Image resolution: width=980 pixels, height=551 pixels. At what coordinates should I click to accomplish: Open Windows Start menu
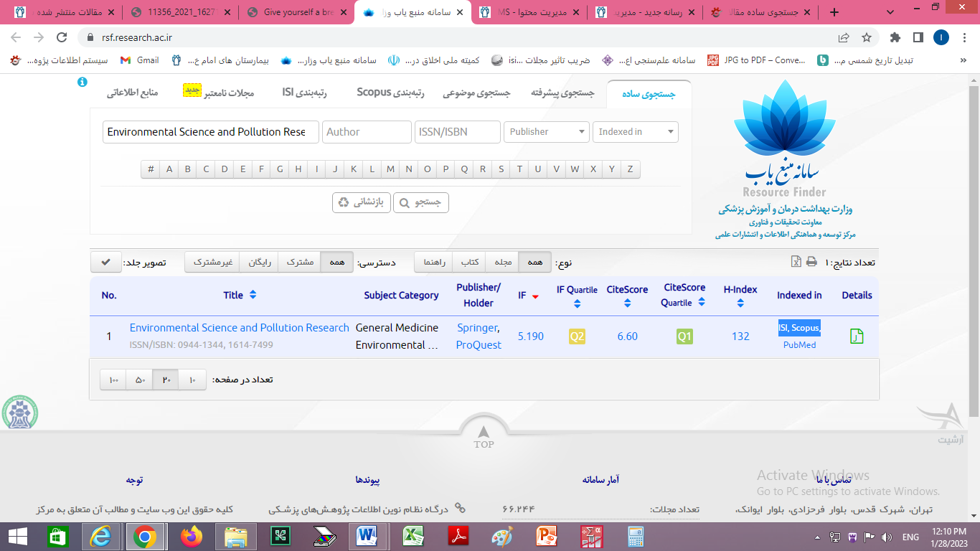coord(18,536)
